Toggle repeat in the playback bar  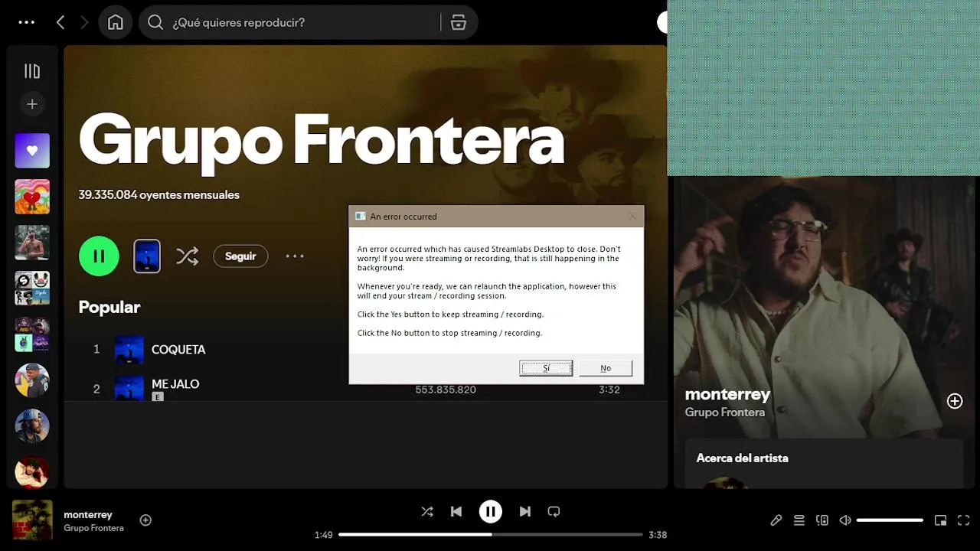[x=554, y=511]
